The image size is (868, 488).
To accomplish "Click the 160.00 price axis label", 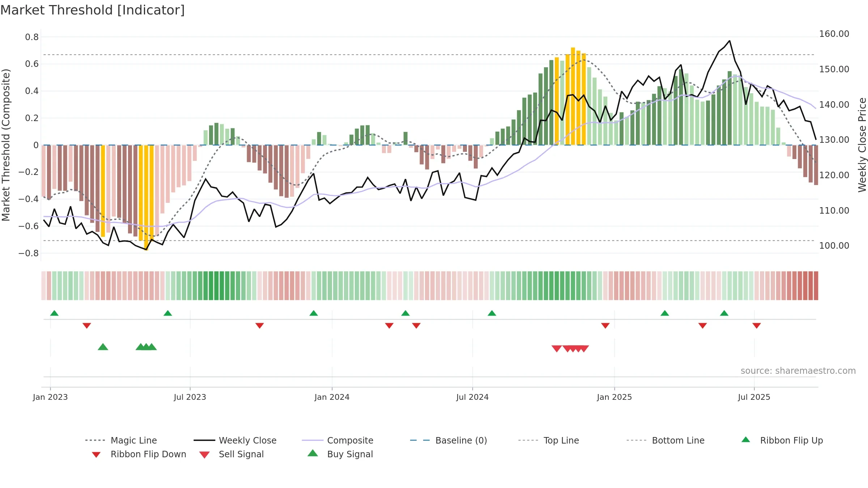I will pyautogui.click(x=834, y=34).
